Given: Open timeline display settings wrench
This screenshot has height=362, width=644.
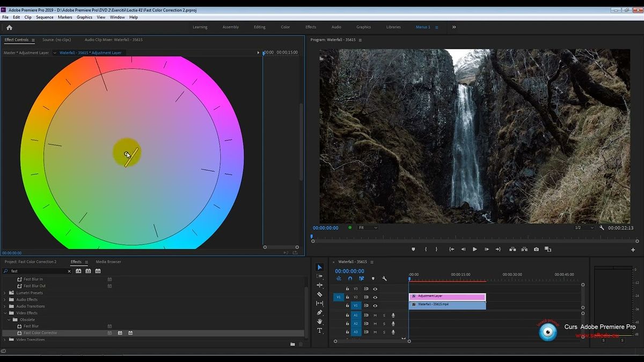Looking at the screenshot, I should tap(384, 278).
